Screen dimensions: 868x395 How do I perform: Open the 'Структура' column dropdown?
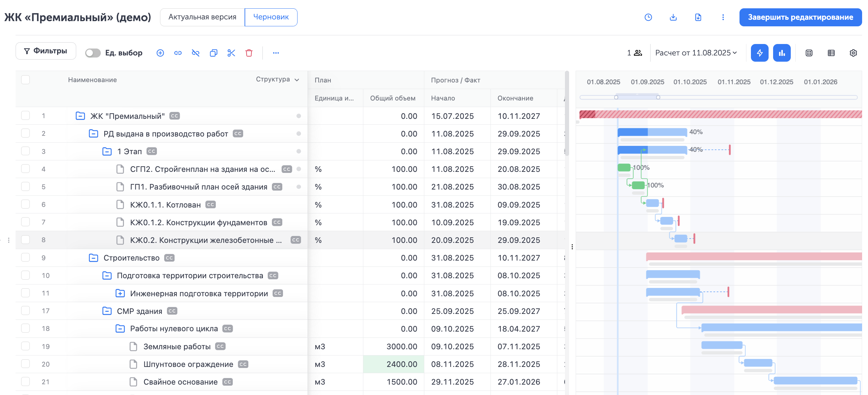[277, 80]
